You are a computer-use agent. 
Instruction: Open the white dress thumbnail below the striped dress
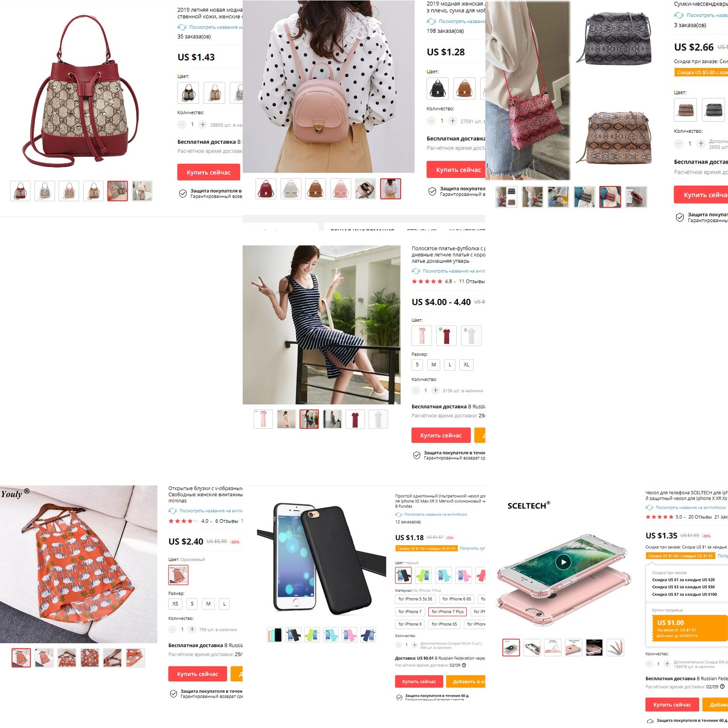378,419
